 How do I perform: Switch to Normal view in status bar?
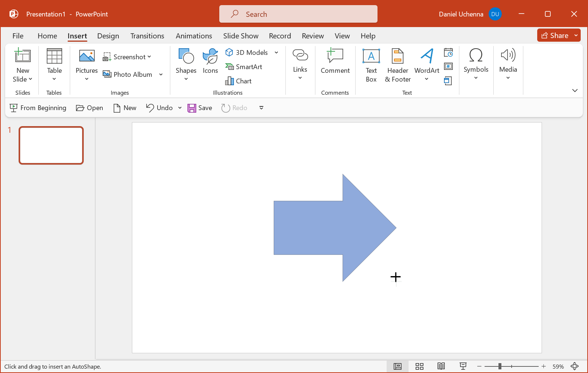(x=398, y=366)
